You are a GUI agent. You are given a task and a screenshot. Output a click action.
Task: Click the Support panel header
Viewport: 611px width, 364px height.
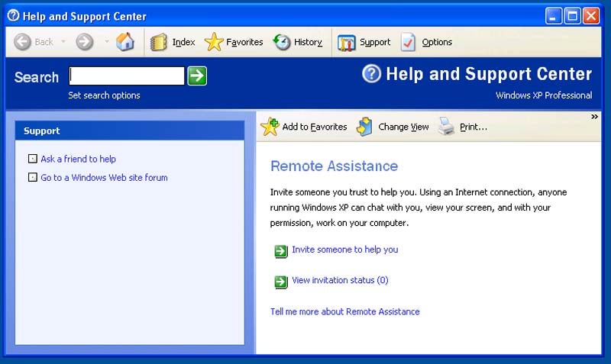tap(130, 130)
